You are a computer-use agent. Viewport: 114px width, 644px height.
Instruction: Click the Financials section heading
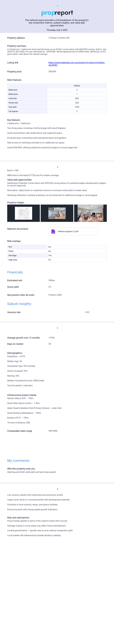pos(15,272)
